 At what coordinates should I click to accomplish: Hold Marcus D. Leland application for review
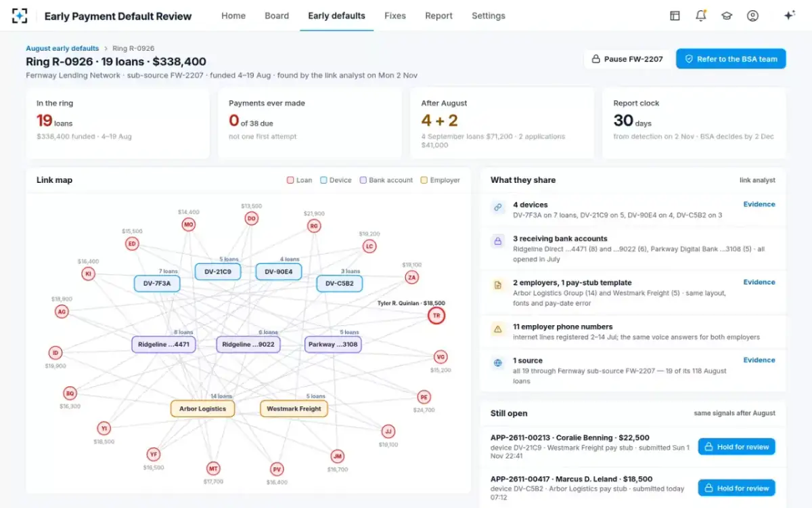point(736,488)
